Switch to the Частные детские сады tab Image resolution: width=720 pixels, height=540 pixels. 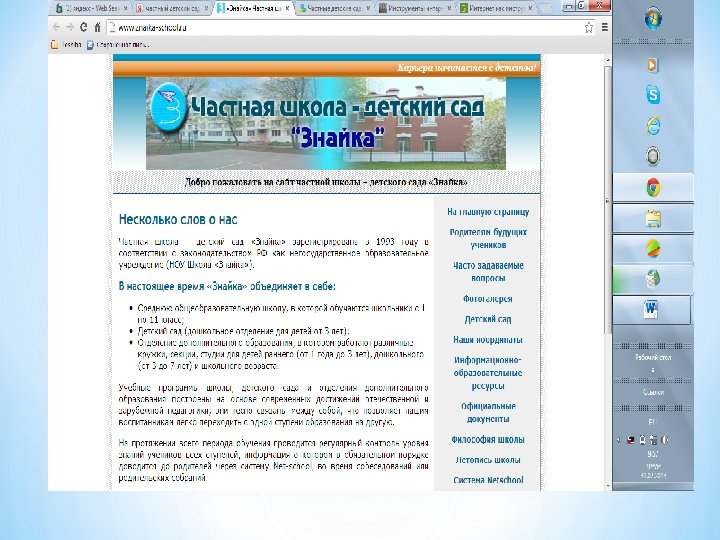[x=334, y=8]
